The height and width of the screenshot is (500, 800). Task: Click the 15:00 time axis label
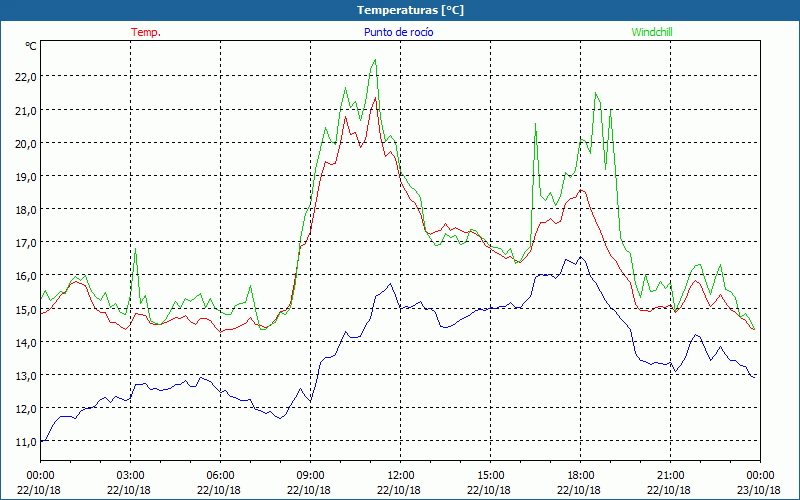click(x=490, y=476)
